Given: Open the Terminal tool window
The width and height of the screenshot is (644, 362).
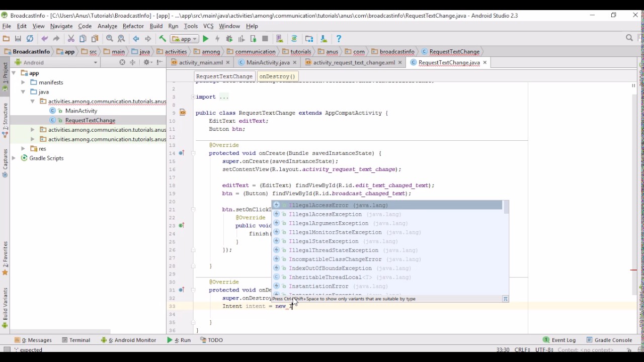Looking at the screenshot, I should (x=75, y=340).
